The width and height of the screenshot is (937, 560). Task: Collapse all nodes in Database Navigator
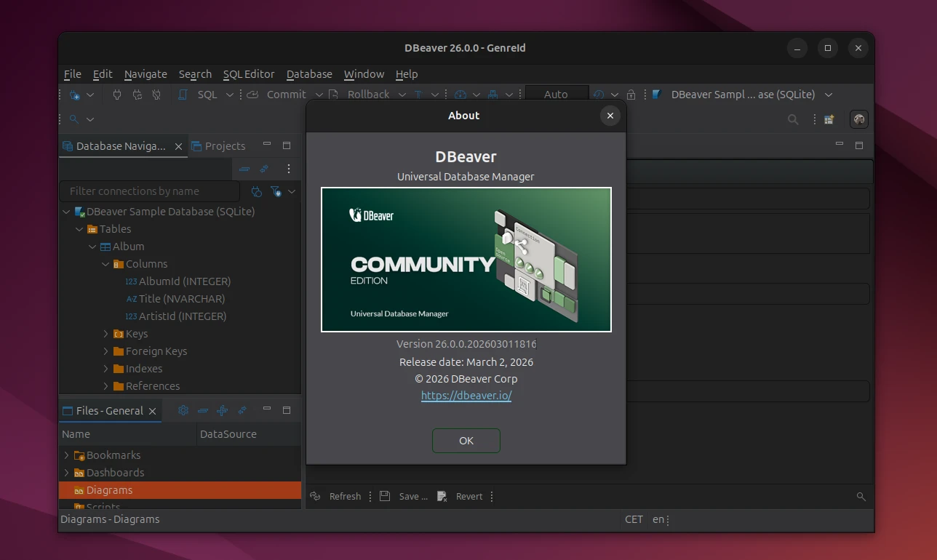pyautogui.click(x=244, y=169)
